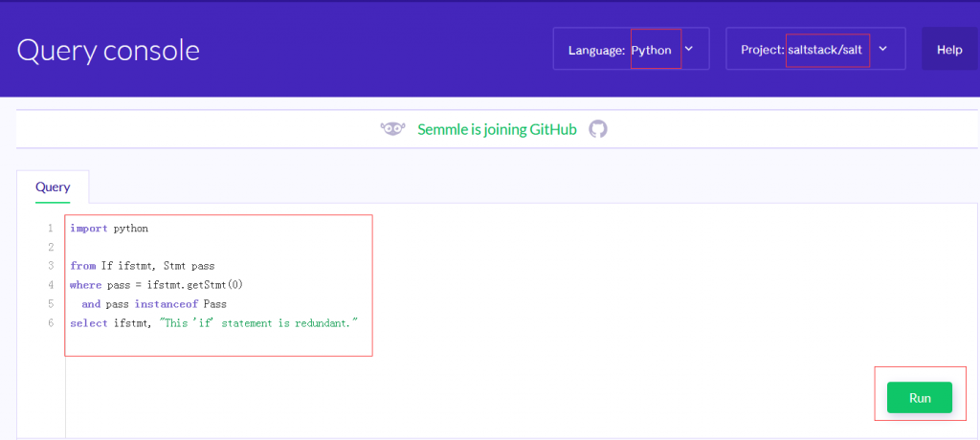The height and width of the screenshot is (440, 980).
Task: Click line number 2 in gutter
Action: click(50, 248)
